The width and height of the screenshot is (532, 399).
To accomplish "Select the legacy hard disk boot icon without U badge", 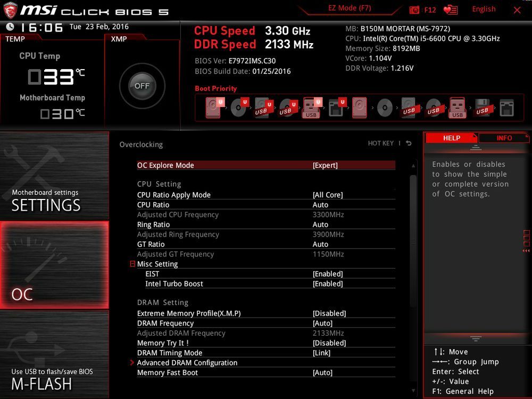I will (x=360, y=107).
